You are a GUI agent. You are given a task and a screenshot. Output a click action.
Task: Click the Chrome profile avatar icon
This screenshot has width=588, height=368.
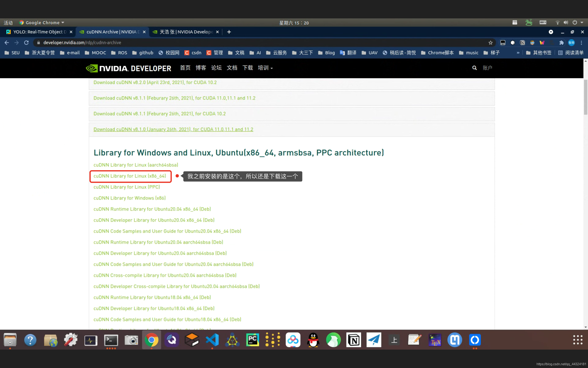[x=571, y=43]
